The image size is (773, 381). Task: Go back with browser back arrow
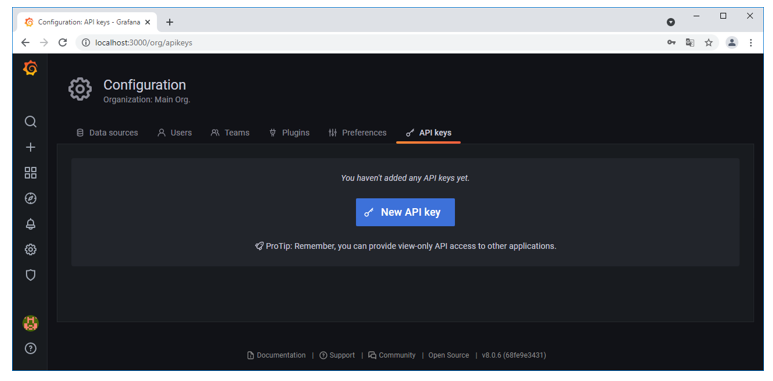pos(25,43)
